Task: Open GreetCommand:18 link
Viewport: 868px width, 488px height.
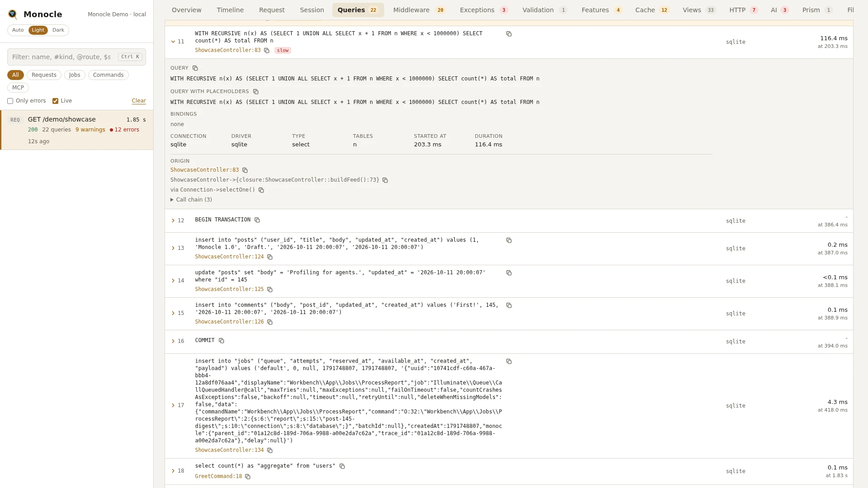Action: [218, 477]
